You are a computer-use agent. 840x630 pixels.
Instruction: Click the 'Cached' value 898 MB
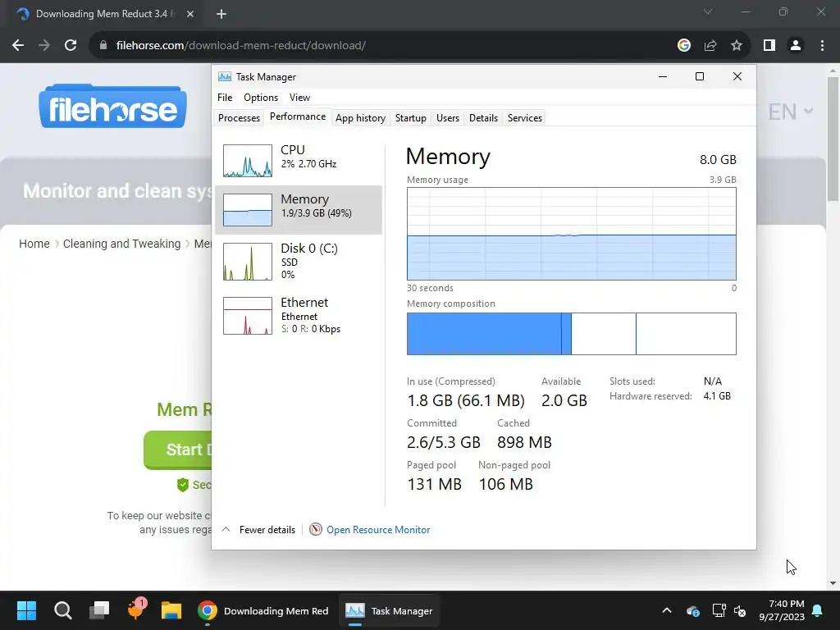[524, 442]
